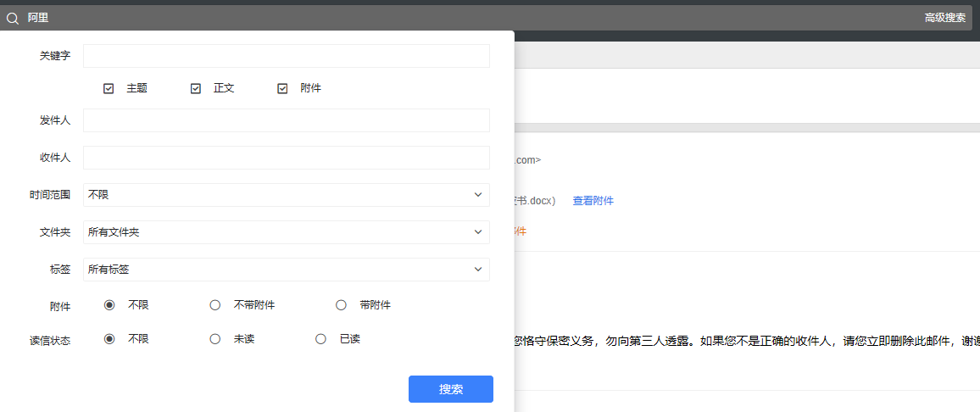Select 未读 reading status
This screenshot has height=412, width=980.
point(215,339)
